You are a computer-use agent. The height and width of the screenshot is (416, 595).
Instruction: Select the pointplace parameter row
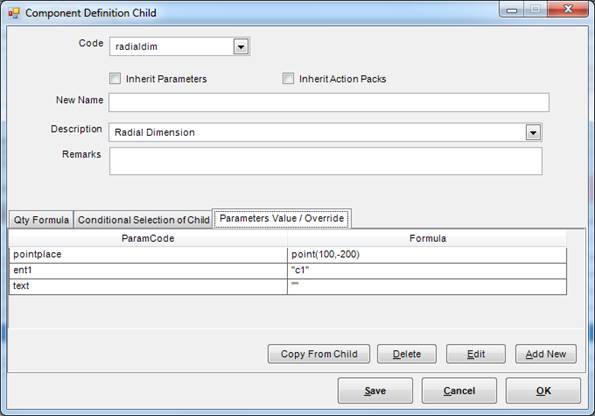(x=288, y=254)
